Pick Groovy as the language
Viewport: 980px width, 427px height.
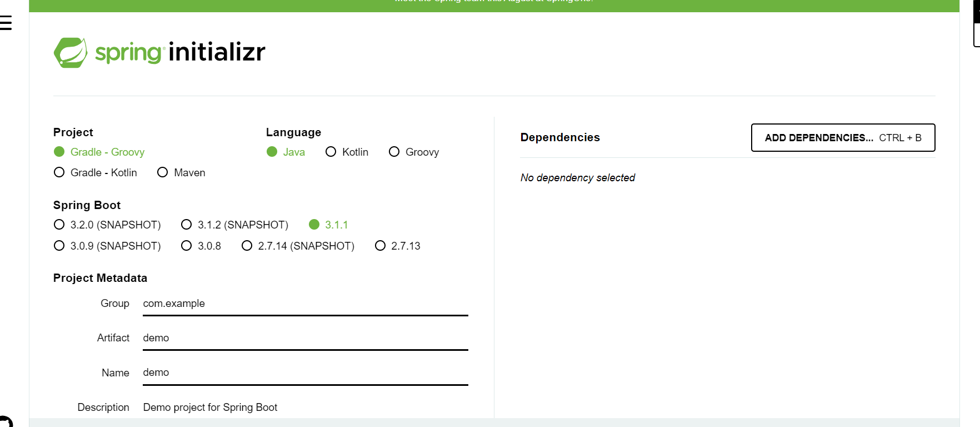414,152
